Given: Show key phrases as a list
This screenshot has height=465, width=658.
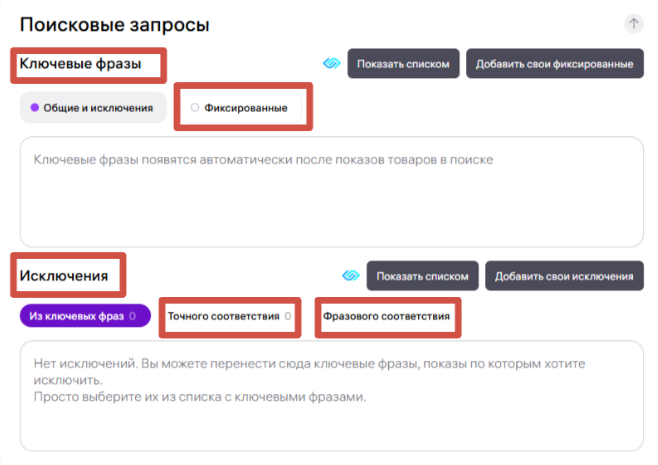Looking at the screenshot, I should 404,64.
